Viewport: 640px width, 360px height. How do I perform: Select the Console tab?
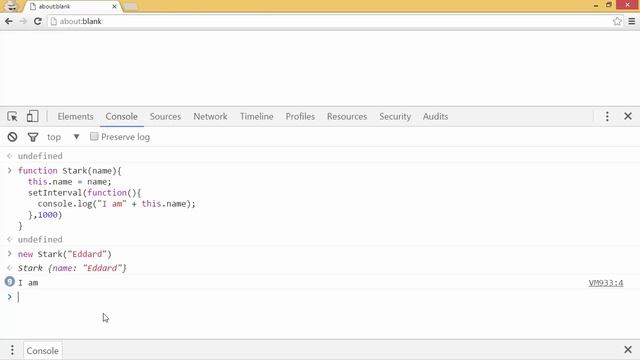[122, 116]
